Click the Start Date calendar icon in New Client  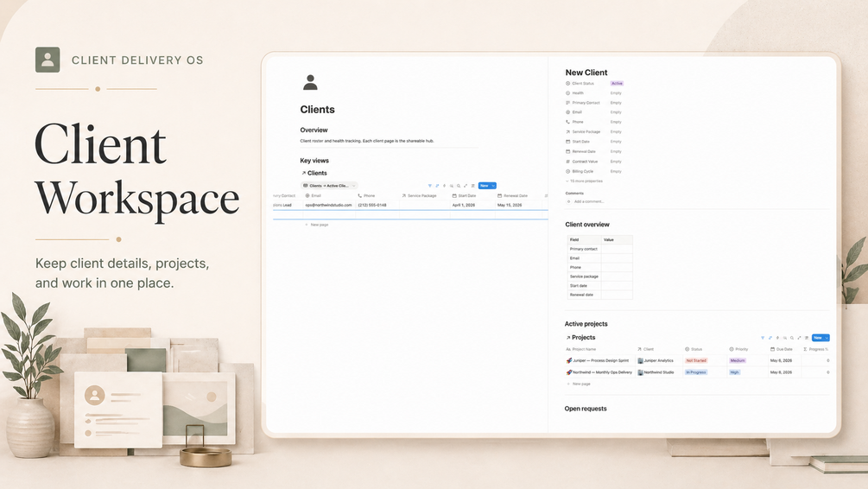[x=567, y=141]
